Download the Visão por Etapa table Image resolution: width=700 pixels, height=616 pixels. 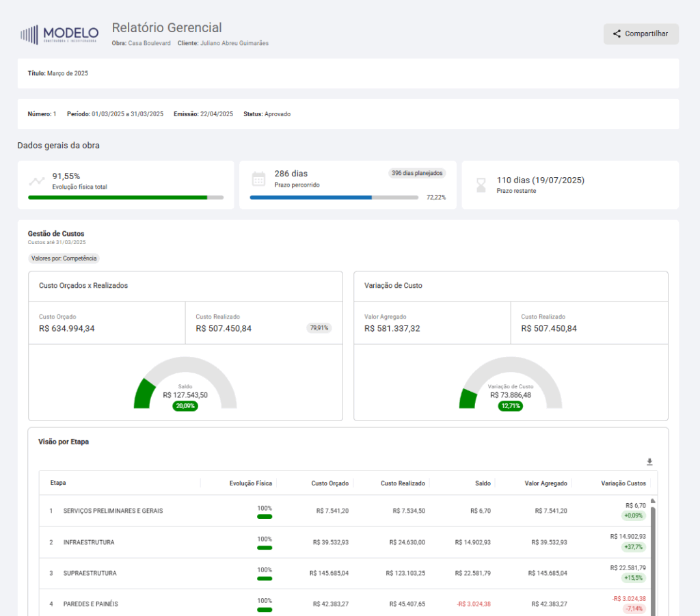(x=649, y=461)
